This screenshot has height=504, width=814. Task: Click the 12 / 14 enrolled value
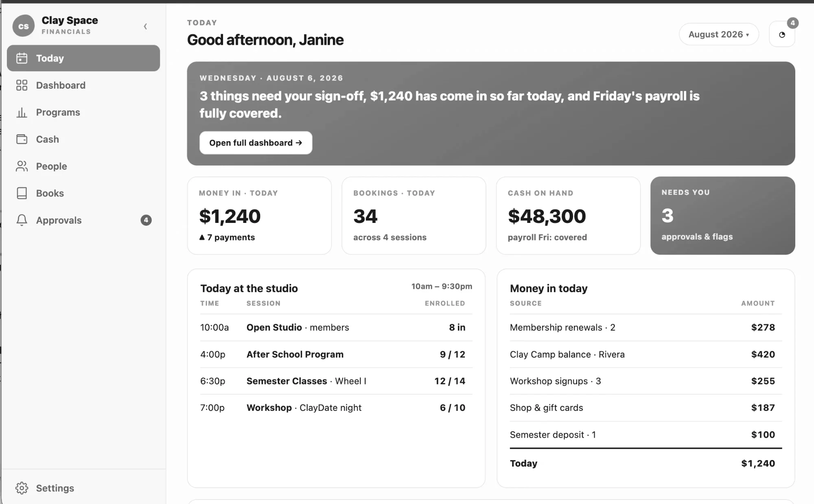point(449,381)
